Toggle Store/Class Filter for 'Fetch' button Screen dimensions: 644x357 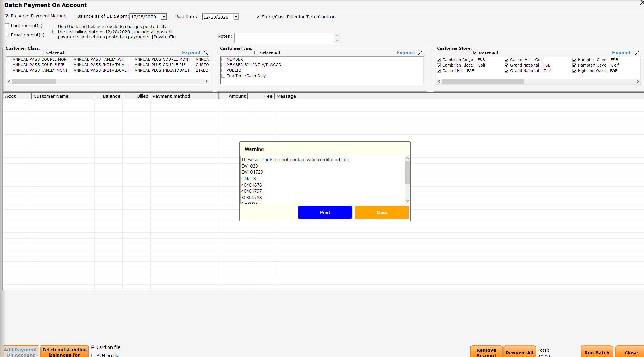click(257, 17)
